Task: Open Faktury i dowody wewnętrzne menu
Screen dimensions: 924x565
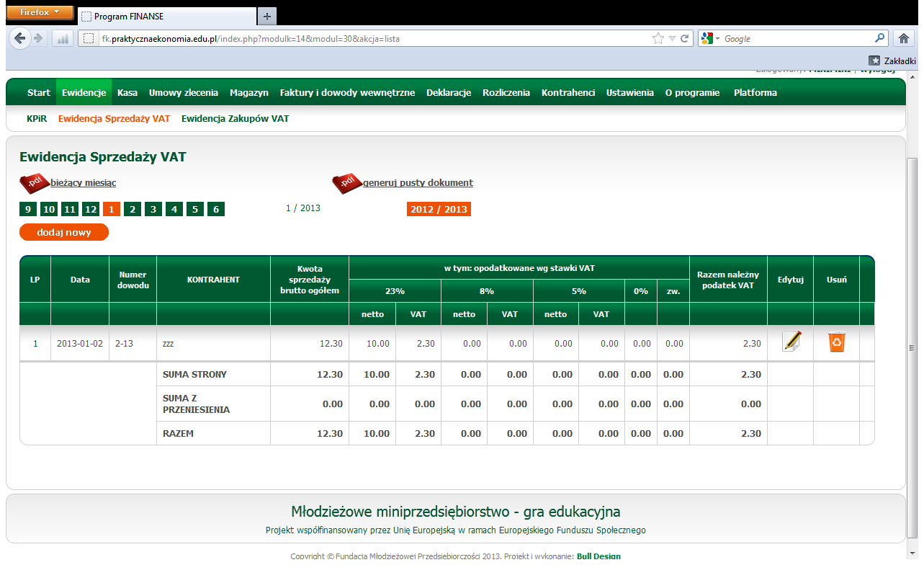Action: click(x=347, y=92)
